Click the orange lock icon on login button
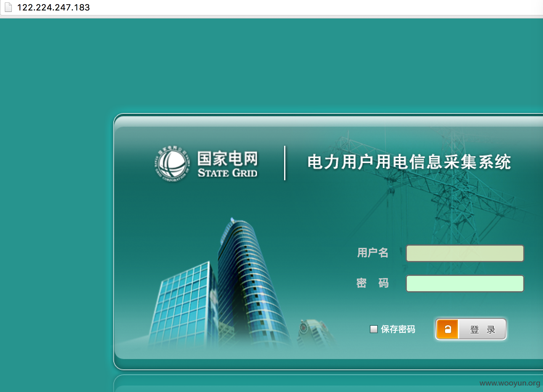The width and height of the screenshot is (543, 392). [x=447, y=329]
